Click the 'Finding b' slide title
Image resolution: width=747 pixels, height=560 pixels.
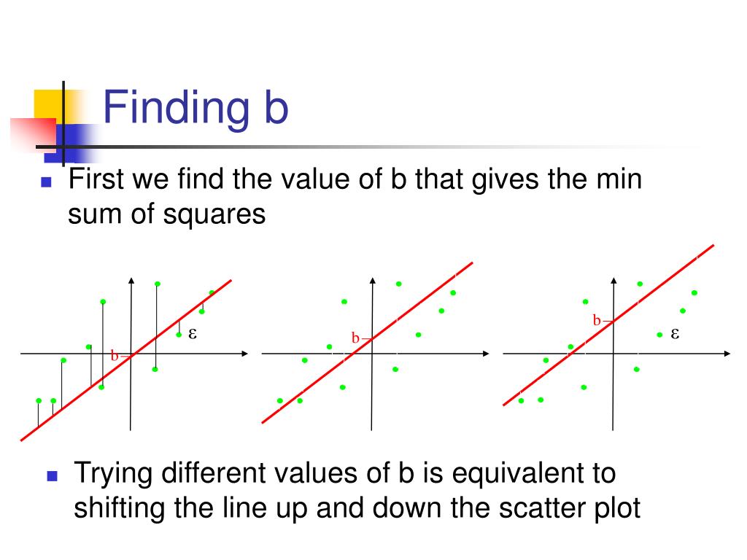(196, 106)
